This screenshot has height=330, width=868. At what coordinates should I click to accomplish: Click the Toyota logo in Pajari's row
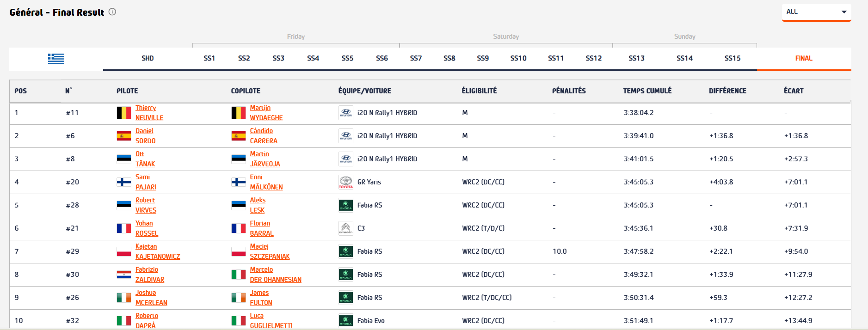345,182
